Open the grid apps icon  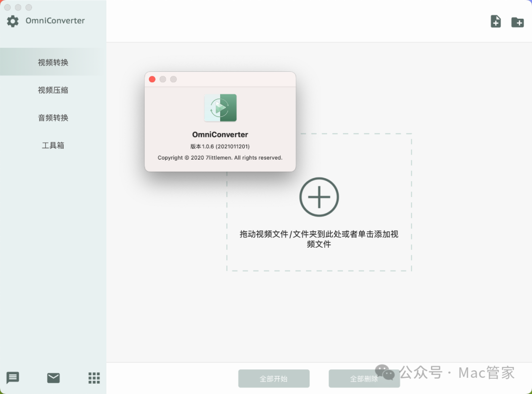click(94, 378)
